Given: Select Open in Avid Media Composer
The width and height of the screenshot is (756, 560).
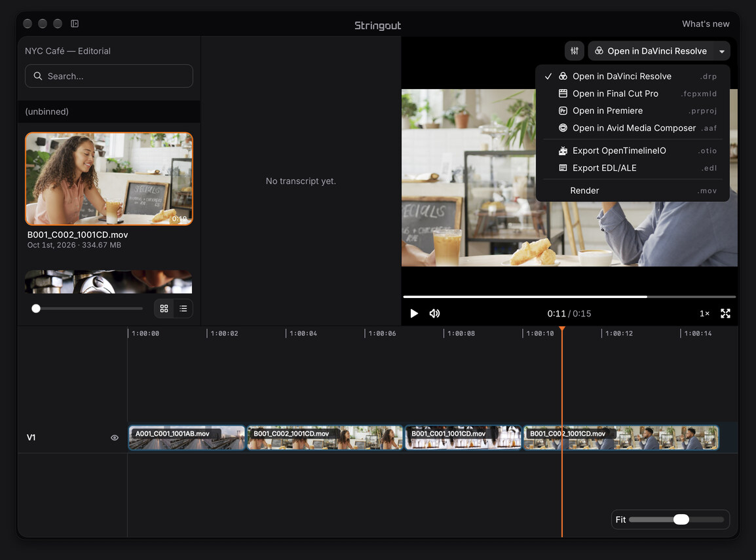Looking at the screenshot, I should click(x=633, y=128).
